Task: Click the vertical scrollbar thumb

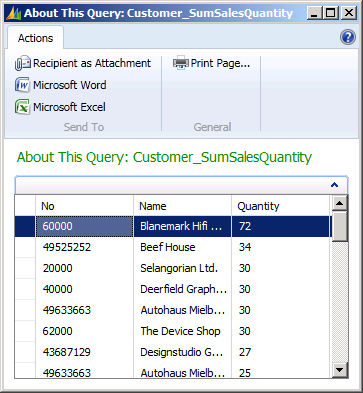Action: point(340,226)
